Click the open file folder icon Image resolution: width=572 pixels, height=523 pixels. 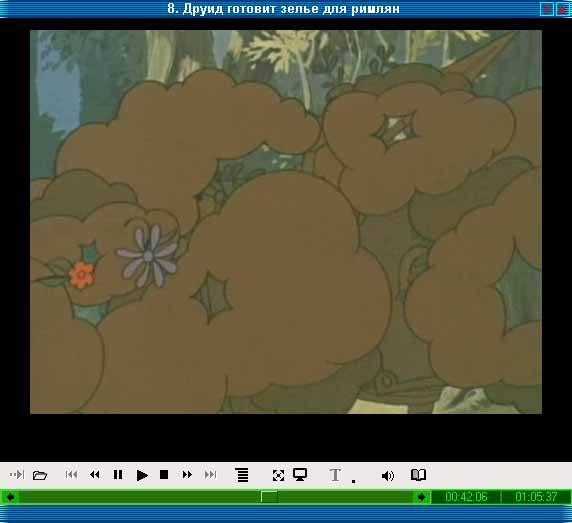tap(40, 475)
